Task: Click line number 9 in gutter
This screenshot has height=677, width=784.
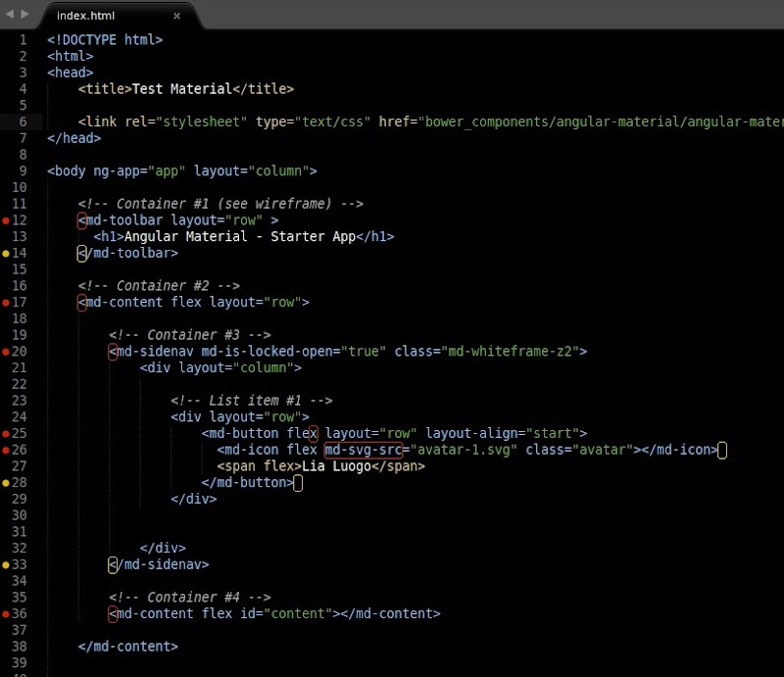Action: [x=23, y=171]
